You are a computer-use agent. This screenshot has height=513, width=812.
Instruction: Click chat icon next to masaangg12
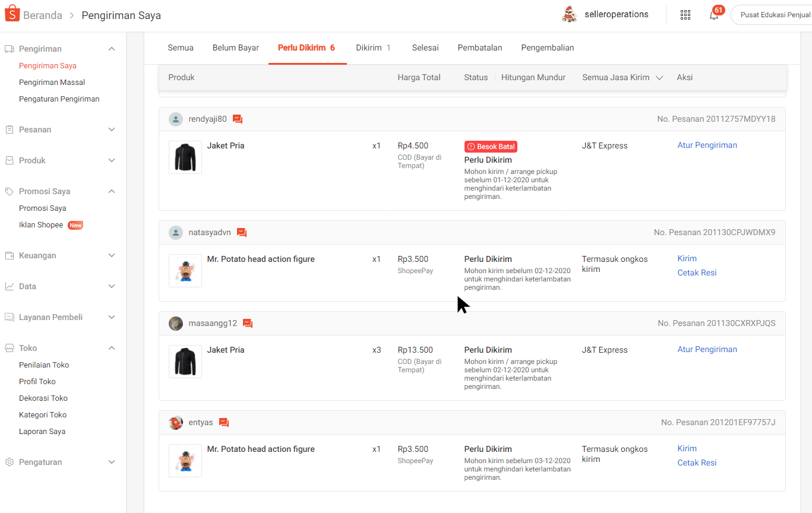pos(248,324)
